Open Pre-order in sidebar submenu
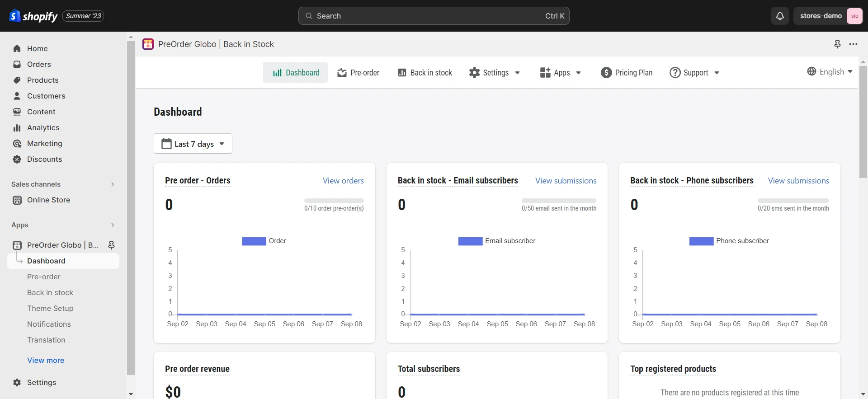 point(44,277)
